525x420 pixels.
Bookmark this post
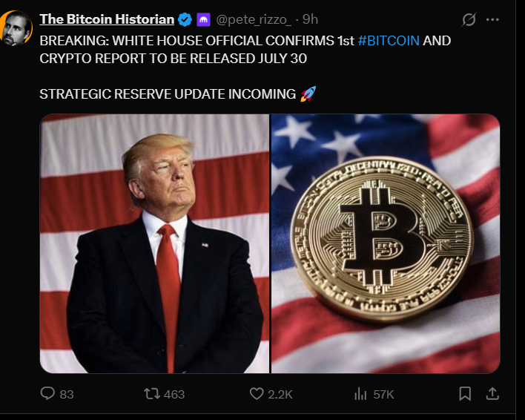pos(465,394)
